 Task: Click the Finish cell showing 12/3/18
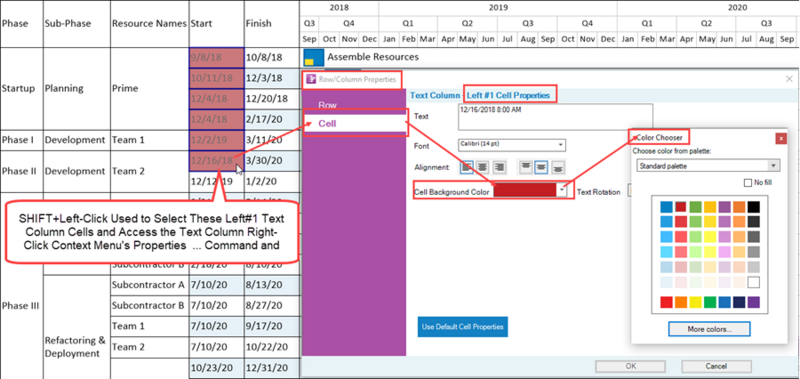[271, 79]
